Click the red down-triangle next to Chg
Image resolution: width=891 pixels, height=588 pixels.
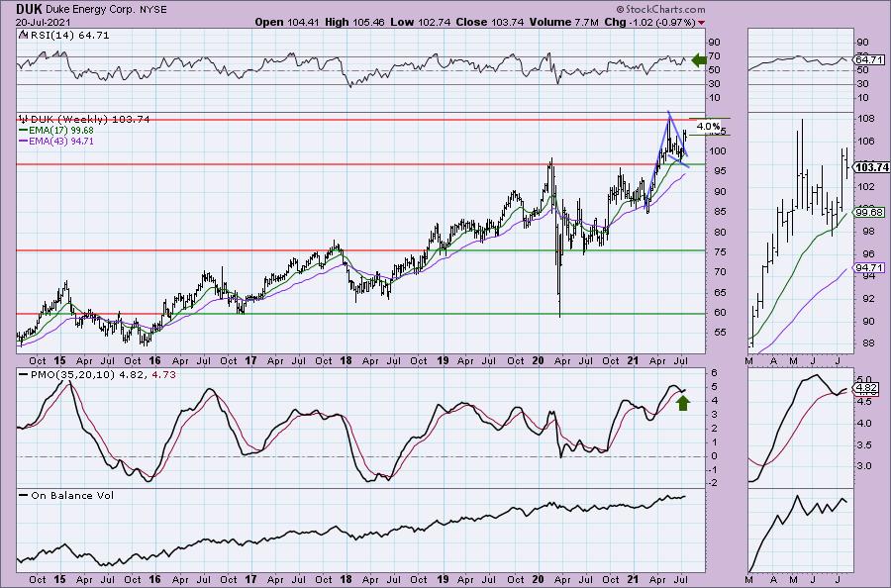701,23
